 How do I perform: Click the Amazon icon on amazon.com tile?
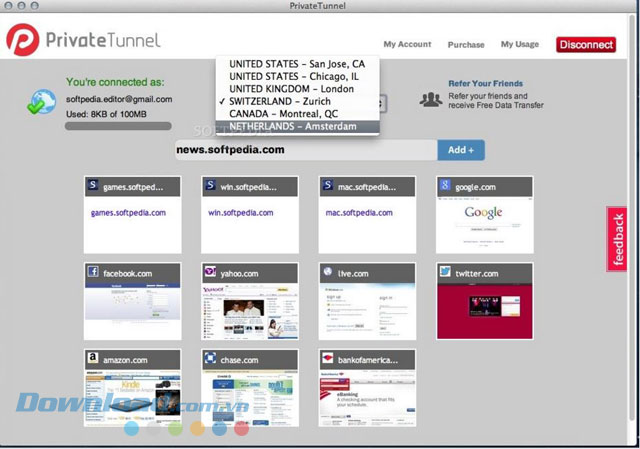pyautogui.click(x=93, y=358)
